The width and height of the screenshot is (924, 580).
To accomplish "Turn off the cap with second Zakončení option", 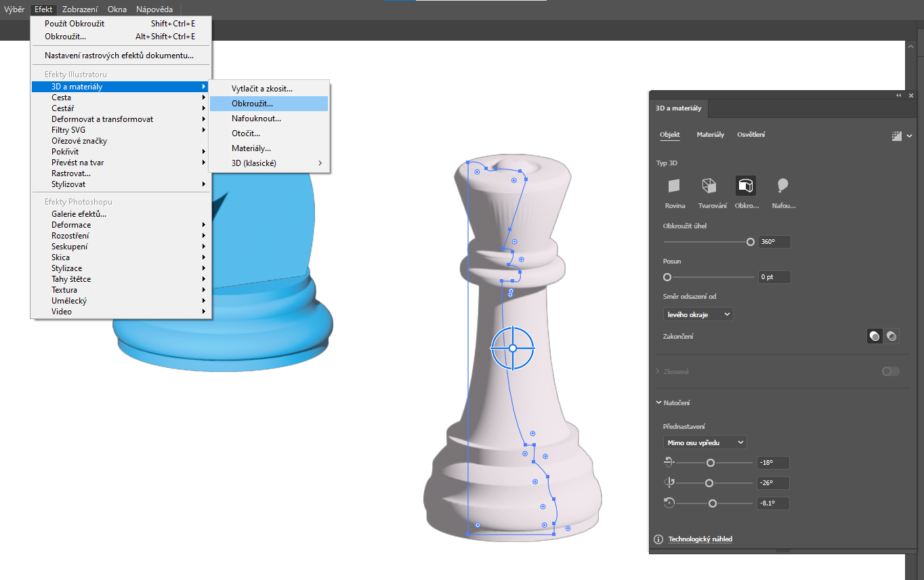I will pos(891,336).
